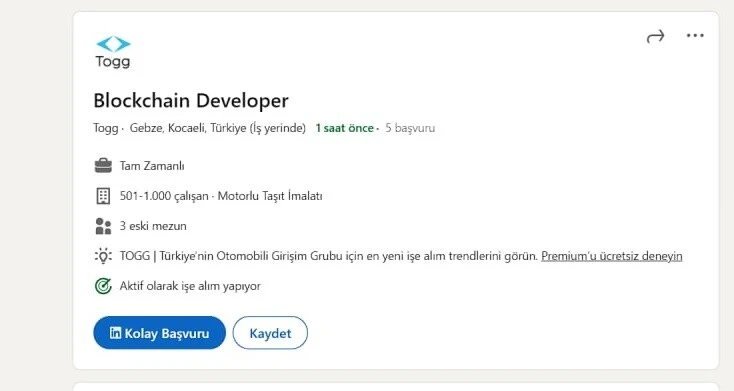Click the Gebze, Kocaeli, Türkiye location text
This screenshot has height=391, width=734.
pos(188,128)
